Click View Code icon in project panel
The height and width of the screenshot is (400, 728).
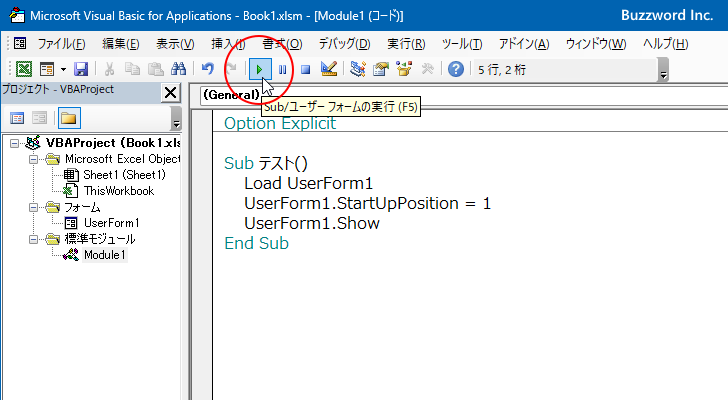point(17,118)
